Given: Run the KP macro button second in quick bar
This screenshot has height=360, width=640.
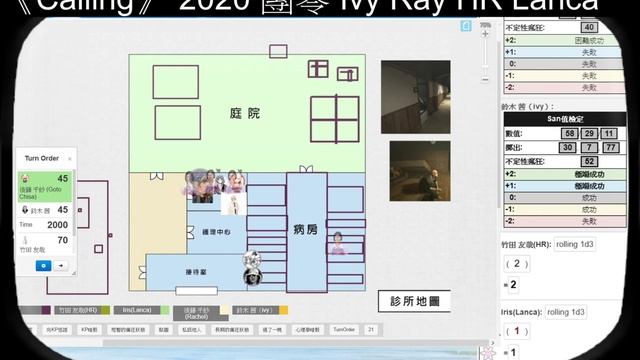Looking at the screenshot, I should tap(89, 329).
